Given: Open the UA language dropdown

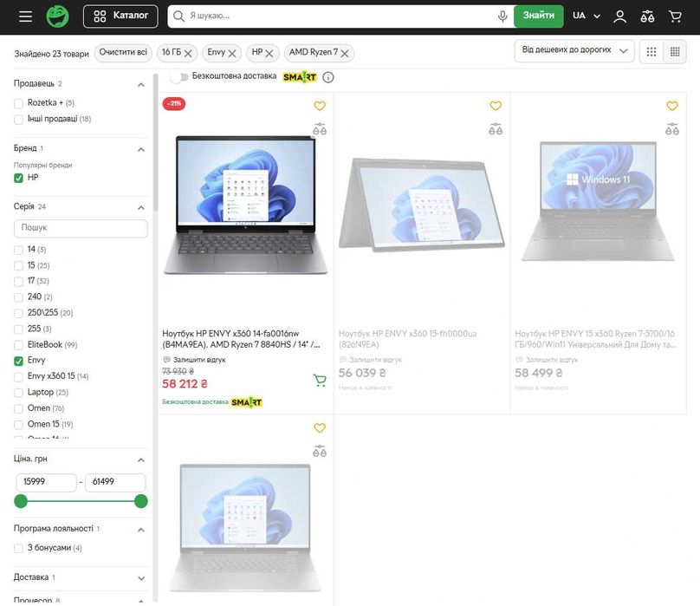Looking at the screenshot, I should pyautogui.click(x=587, y=16).
